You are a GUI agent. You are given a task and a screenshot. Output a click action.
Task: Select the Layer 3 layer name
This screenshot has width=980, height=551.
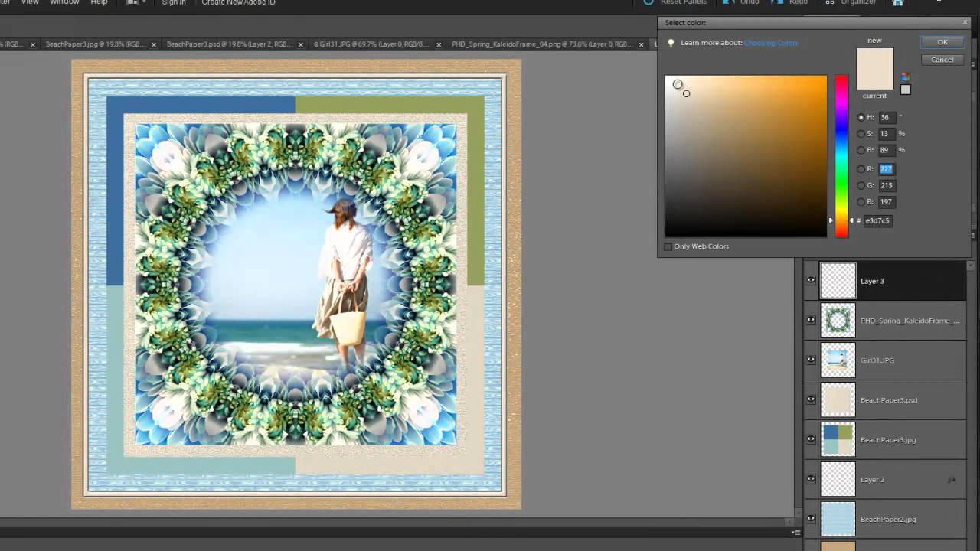pyautogui.click(x=872, y=282)
